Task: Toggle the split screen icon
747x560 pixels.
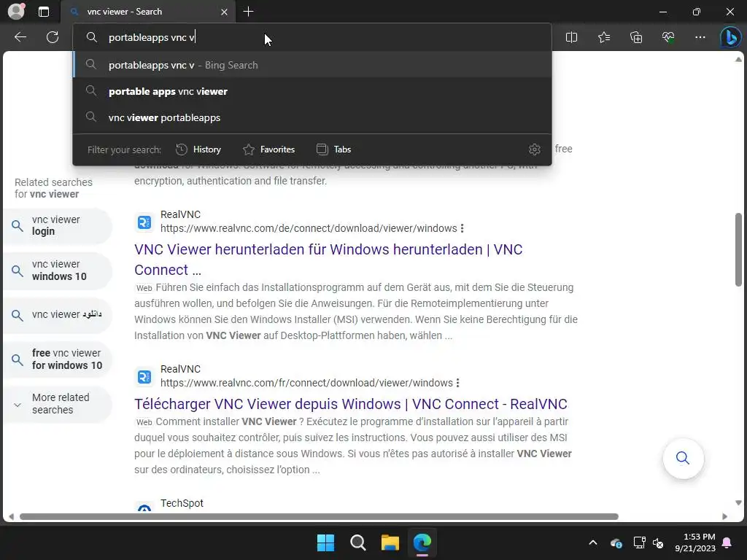Action: pos(571,37)
